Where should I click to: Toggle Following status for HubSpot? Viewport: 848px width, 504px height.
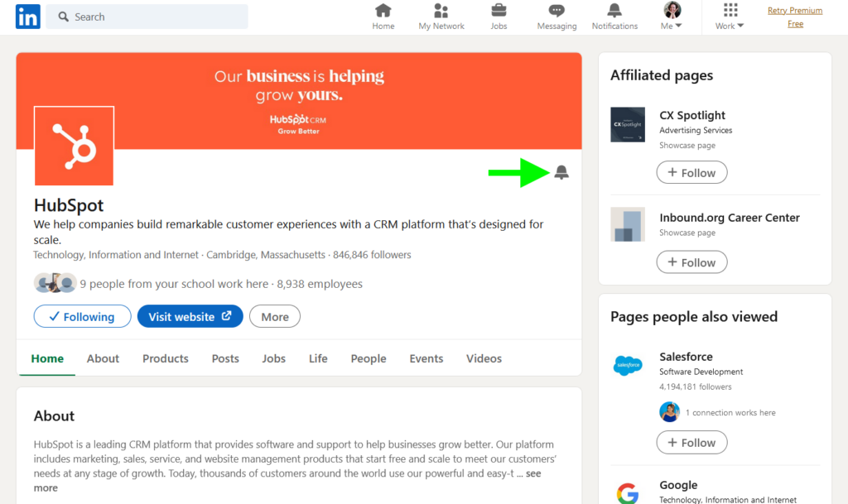coord(82,316)
